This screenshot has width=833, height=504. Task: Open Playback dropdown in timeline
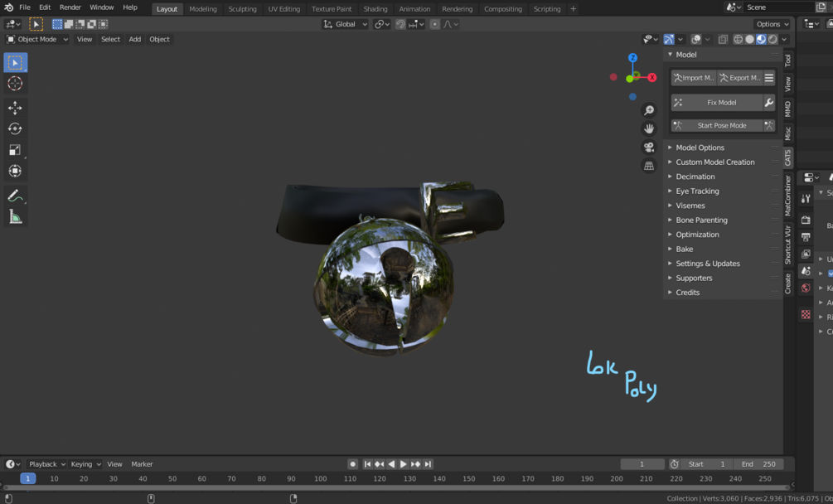click(x=46, y=464)
